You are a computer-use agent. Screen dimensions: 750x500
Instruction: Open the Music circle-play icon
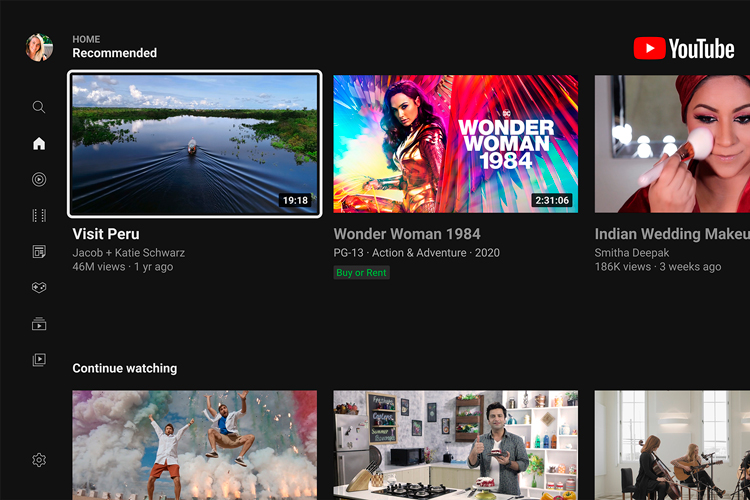click(x=39, y=179)
